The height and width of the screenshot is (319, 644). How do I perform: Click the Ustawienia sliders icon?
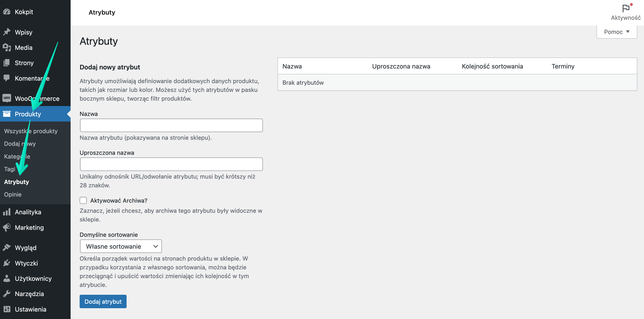coord(7,309)
